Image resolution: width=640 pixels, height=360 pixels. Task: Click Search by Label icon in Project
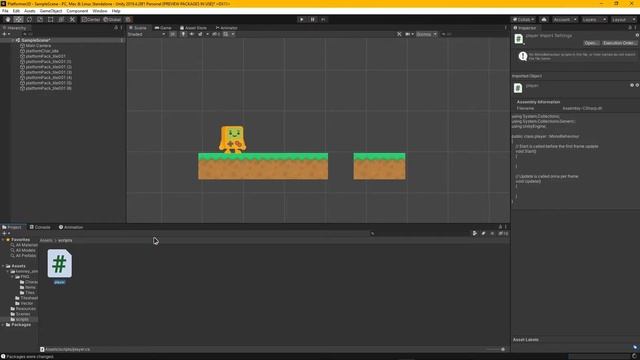click(x=483, y=233)
